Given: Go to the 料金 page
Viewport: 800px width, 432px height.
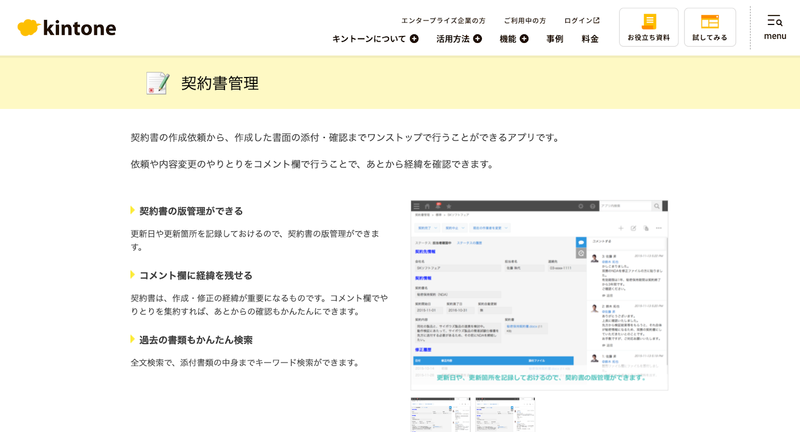Looking at the screenshot, I should click(x=590, y=39).
